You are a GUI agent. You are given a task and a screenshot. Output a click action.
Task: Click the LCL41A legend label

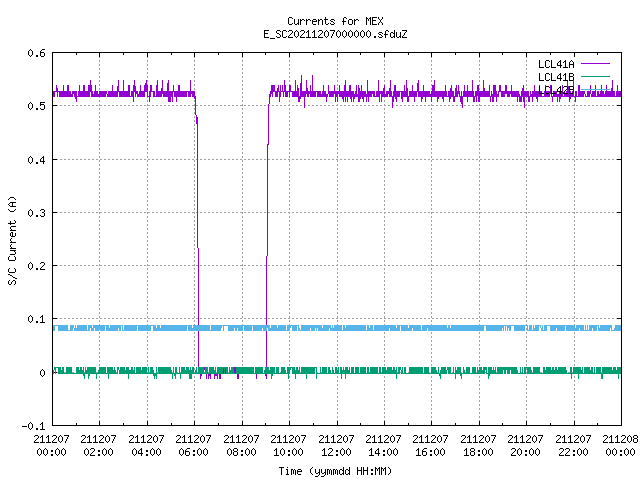tap(556, 64)
